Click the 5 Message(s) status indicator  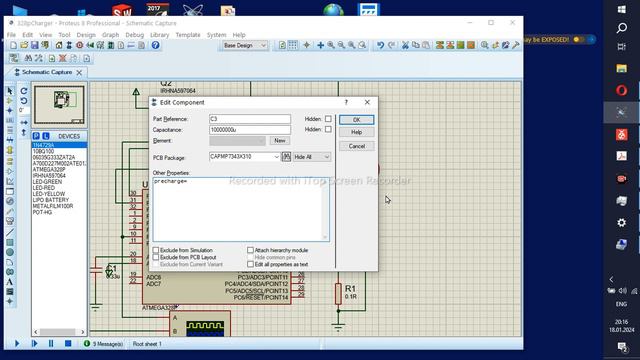point(103,344)
